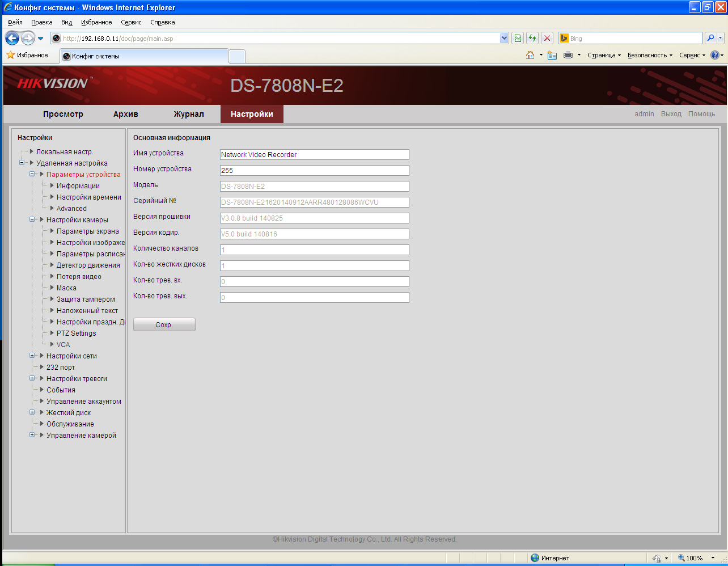Select Параметры экрана tree item
The width and height of the screenshot is (728, 566).
pos(88,231)
